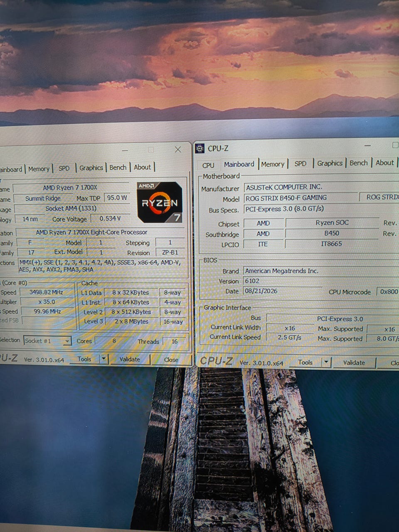Click the Threads value "16"
The image size is (399, 532).
pos(175,341)
